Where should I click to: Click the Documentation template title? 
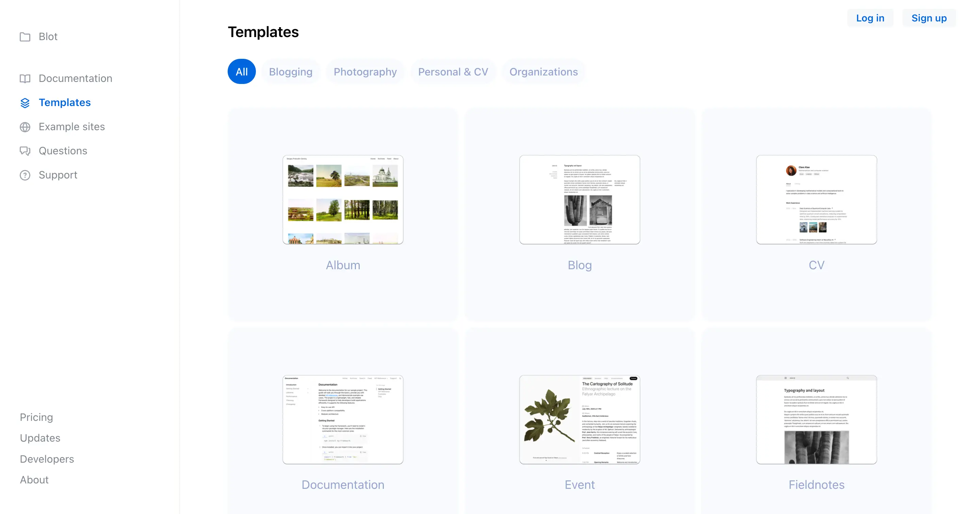pyautogui.click(x=343, y=485)
